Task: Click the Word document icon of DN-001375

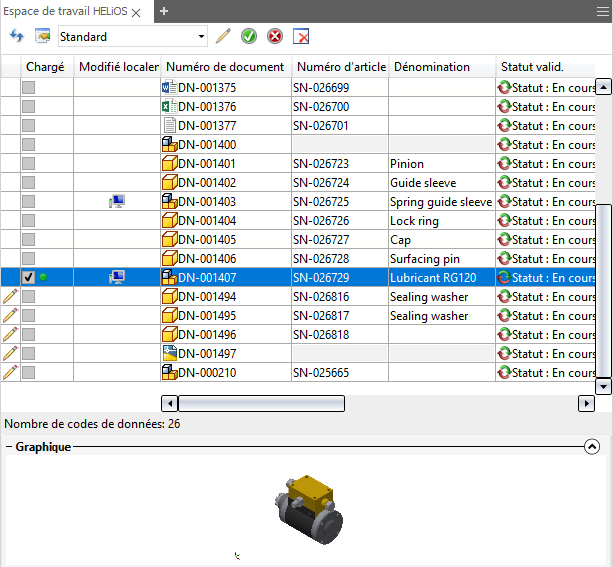Action: (x=169, y=88)
